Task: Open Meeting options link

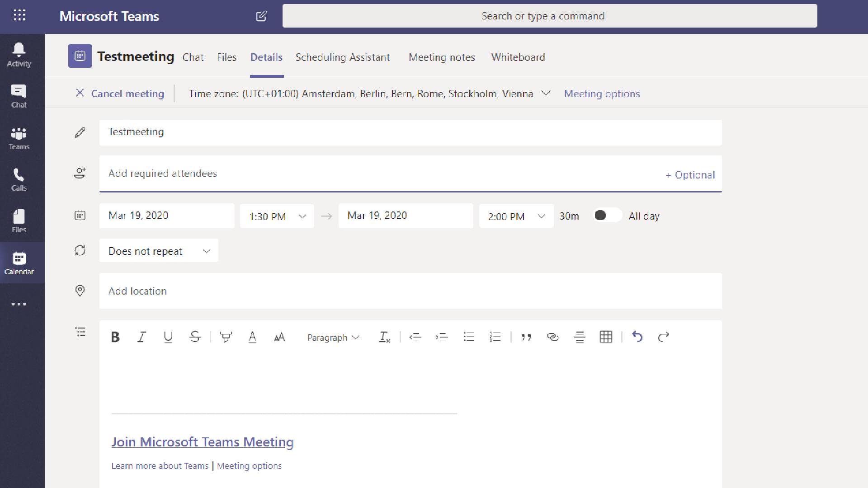Action: (x=602, y=94)
